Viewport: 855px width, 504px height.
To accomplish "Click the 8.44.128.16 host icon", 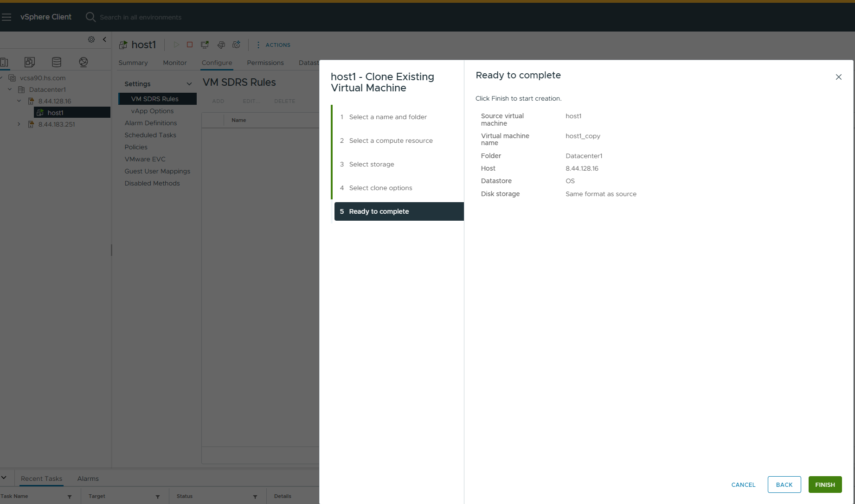I will pyautogui.click(x=31, y=101).
